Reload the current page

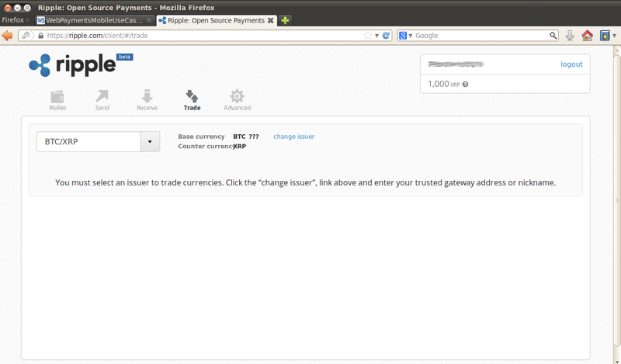click(x=386, y=35)
